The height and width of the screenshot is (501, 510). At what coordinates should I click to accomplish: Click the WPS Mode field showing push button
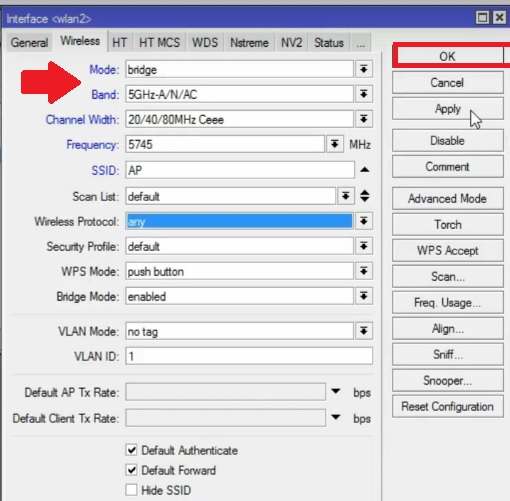pos(239,271)
